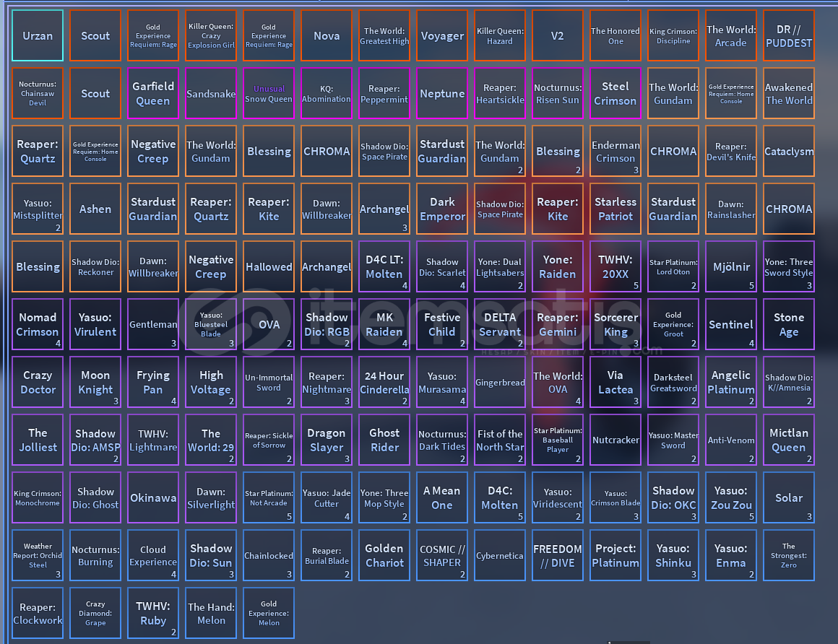Select the Cataclysm item
Screen dimensions: 838x644
(789, 151)
